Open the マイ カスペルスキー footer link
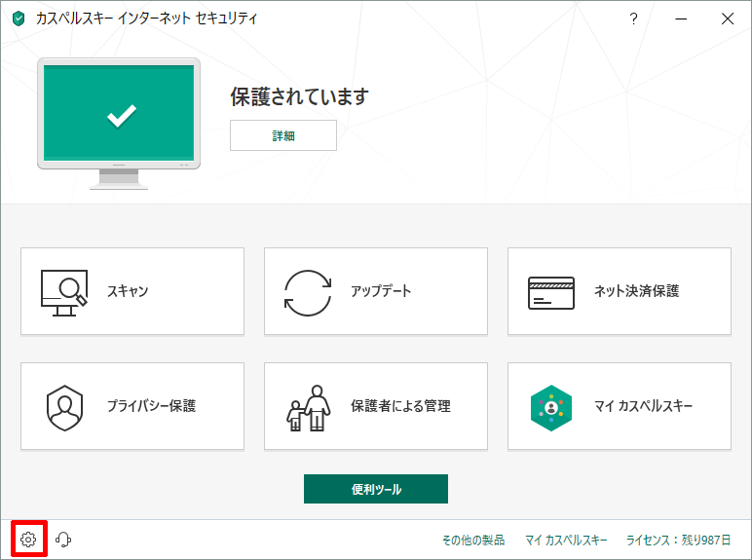 tap(566, 541)
